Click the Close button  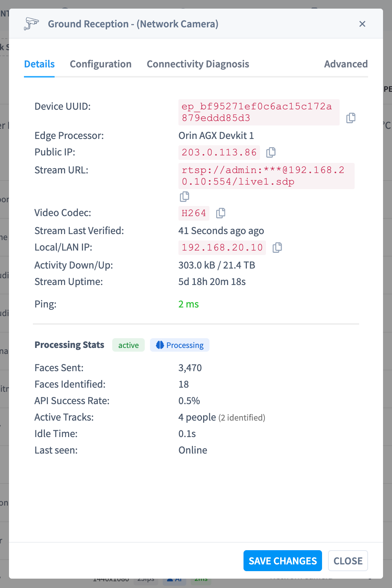[x=348, y=561]
